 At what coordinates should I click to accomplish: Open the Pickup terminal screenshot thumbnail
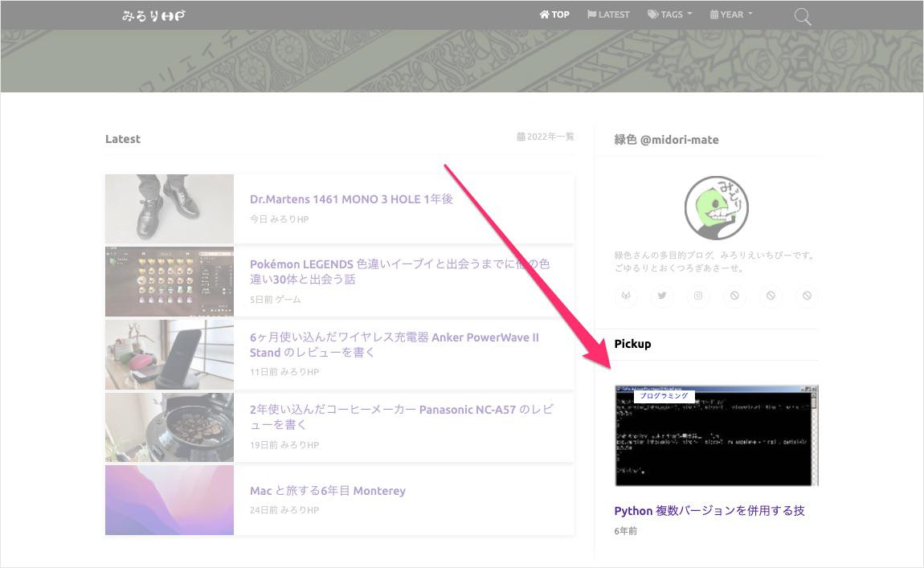point(717,436)
